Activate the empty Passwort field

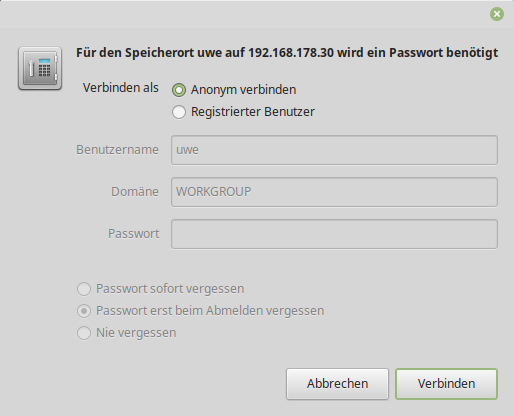(x=334, y=234)
